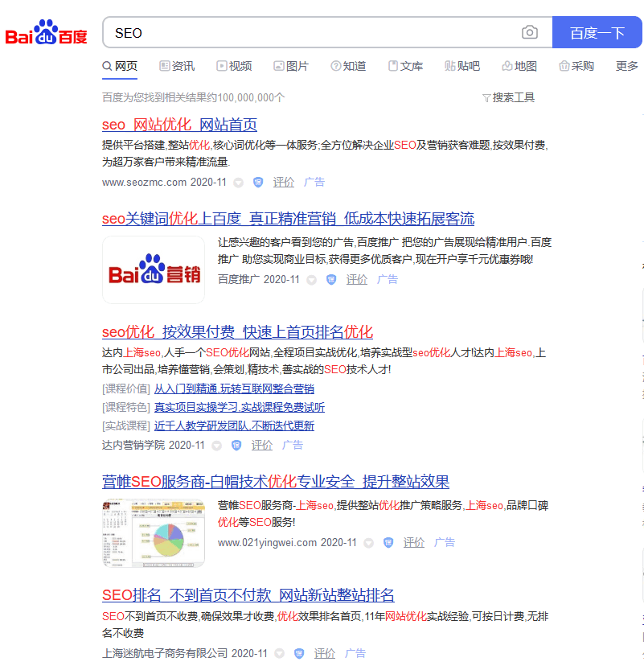Viewport: 644px width, 666px height.
Task: Click the shield badge next to 上海迷航电子商务有限公司
Action: click(x=299, y=653)
